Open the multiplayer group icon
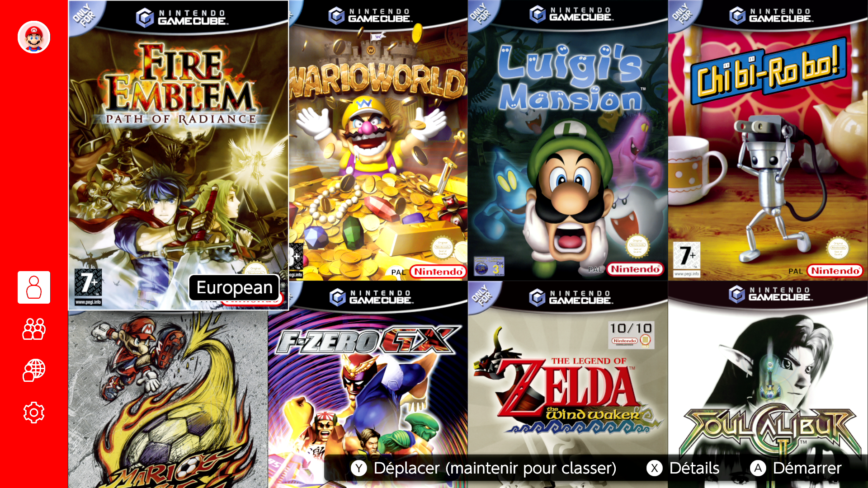Screen dimensions: 868x488 [x=34, y=329]
